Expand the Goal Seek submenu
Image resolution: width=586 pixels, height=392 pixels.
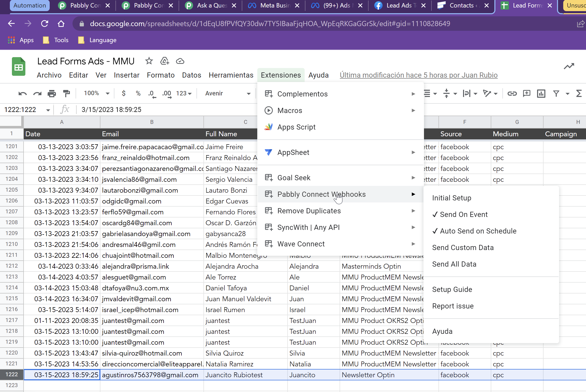click(x=341, y=178)
